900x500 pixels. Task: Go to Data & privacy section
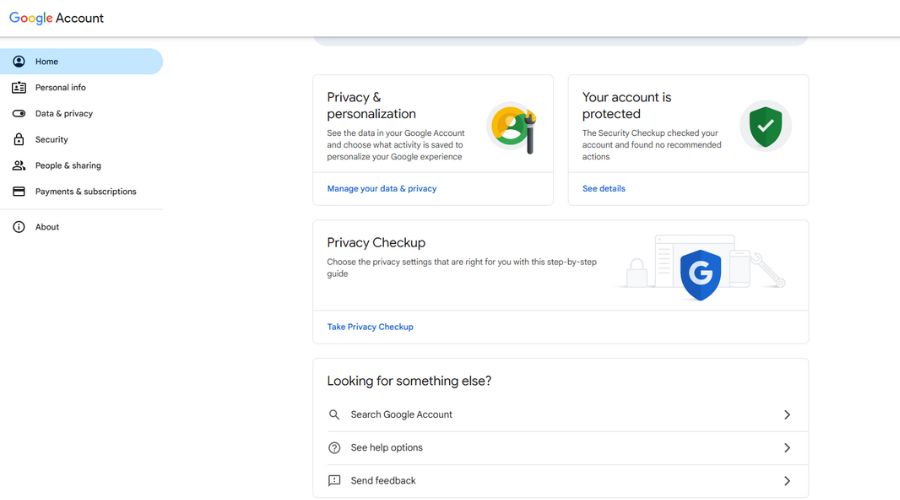(x=82, y=114)
